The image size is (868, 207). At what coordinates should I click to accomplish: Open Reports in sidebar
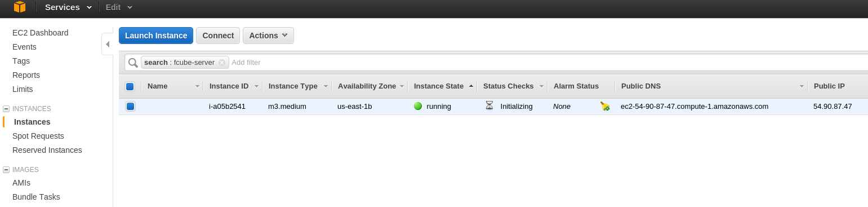pyautogui.click(x=26, y=75)
